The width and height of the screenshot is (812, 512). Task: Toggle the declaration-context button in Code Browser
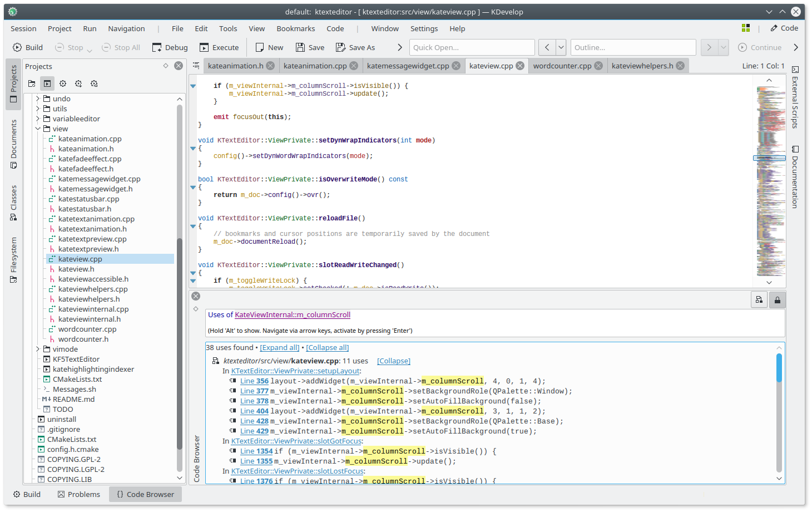pyautogui.click(x=759, y=300)
